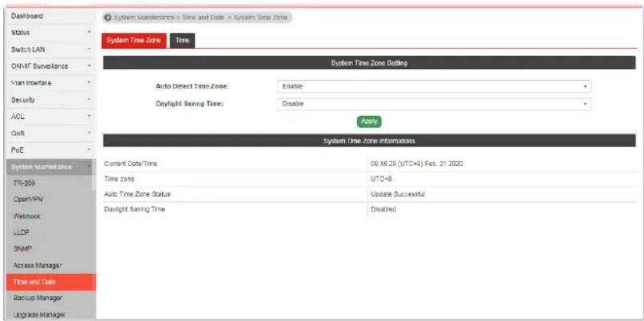Image resolution: width=644 pixels, height=321 pixels.
Task: Click the green Apply button
Action: tap(369, 122)
